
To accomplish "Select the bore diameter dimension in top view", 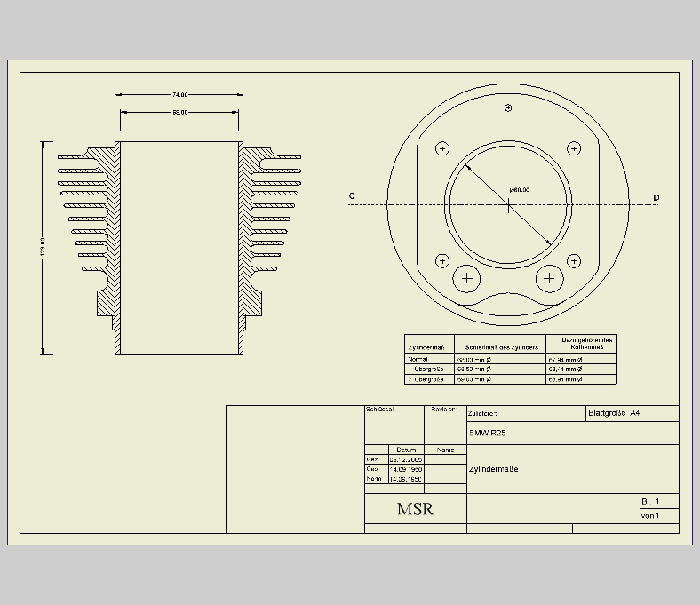I will point(519,190).
